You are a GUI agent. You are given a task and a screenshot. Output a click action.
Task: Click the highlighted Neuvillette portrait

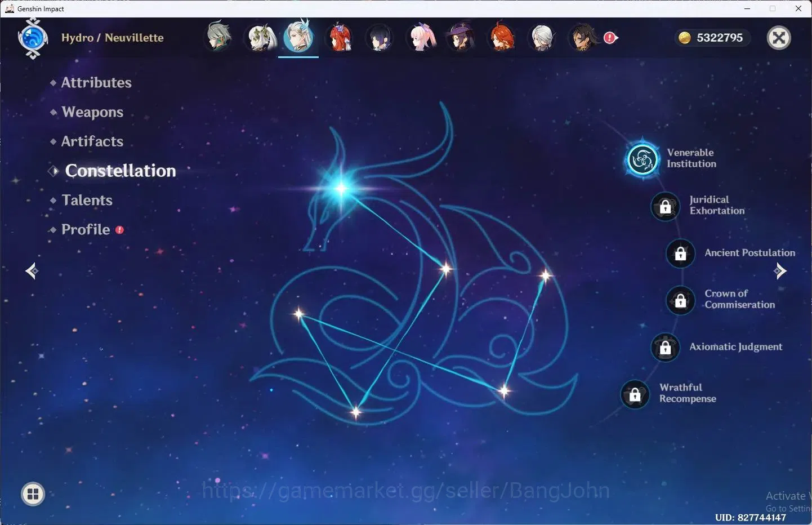pos(298,36)
